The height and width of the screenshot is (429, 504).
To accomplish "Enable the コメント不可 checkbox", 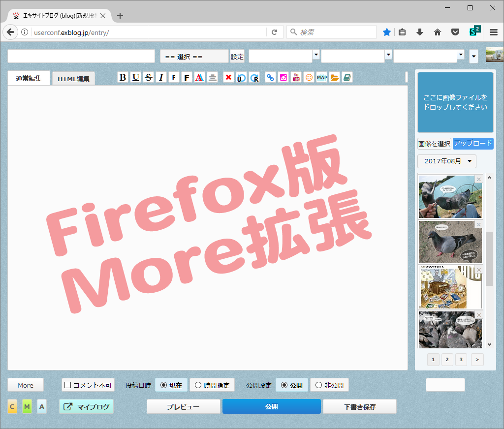I will point(67,385).
